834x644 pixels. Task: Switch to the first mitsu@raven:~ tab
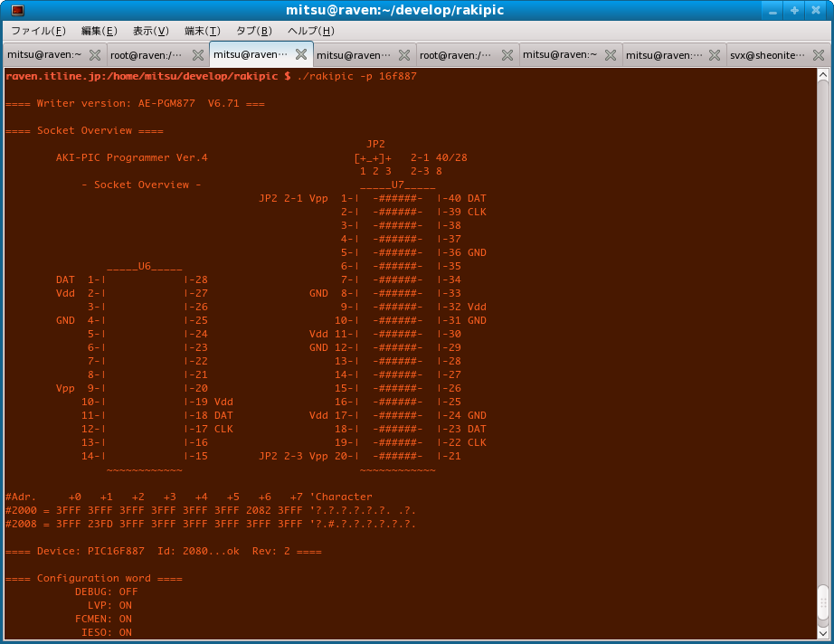pyautogui.click(x=44, y=55)
